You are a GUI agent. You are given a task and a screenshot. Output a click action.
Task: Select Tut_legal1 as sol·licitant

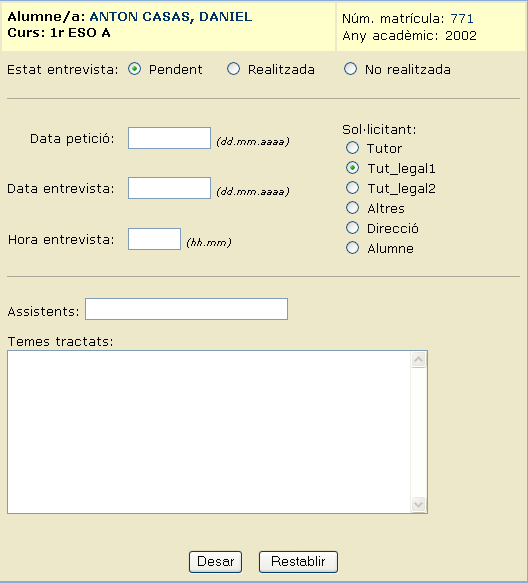tap(352, 168)
